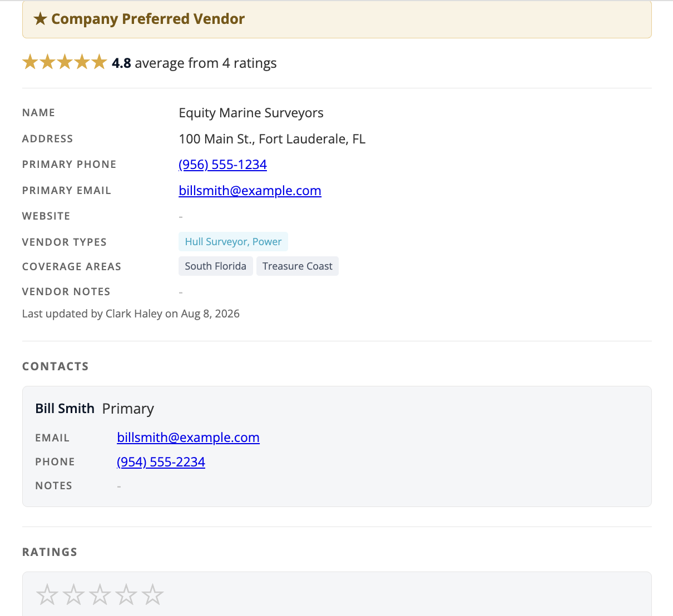Dial contact phone (954) 555-2234
This screenshot has width=673, height=616.
coord(161,462)
